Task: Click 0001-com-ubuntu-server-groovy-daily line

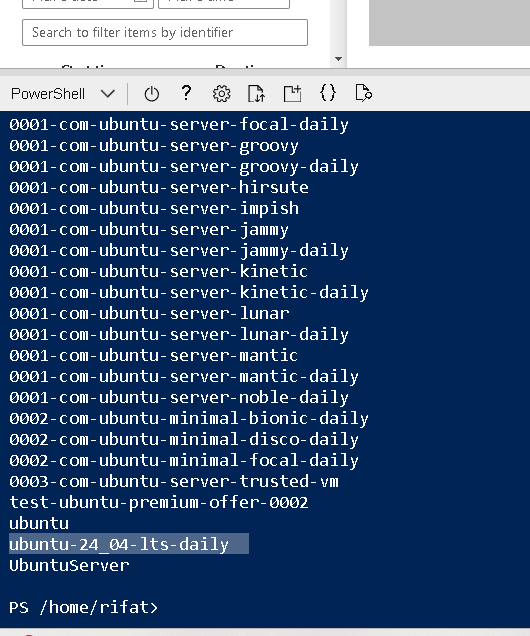Action: [x=184, y=166]
